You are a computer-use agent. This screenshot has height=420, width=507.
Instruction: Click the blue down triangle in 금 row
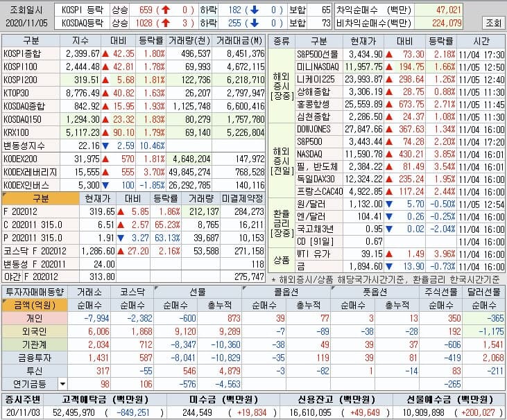389,267
